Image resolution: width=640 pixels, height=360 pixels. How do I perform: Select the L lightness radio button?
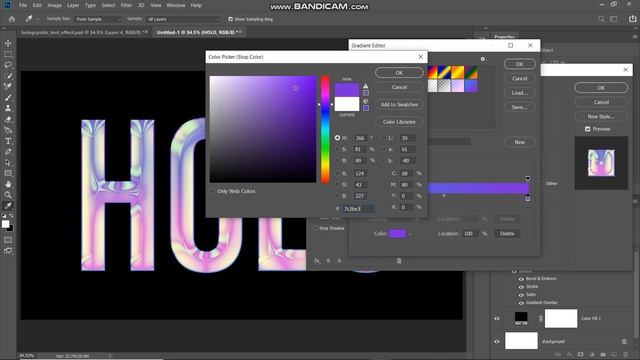tap(384, 138)
